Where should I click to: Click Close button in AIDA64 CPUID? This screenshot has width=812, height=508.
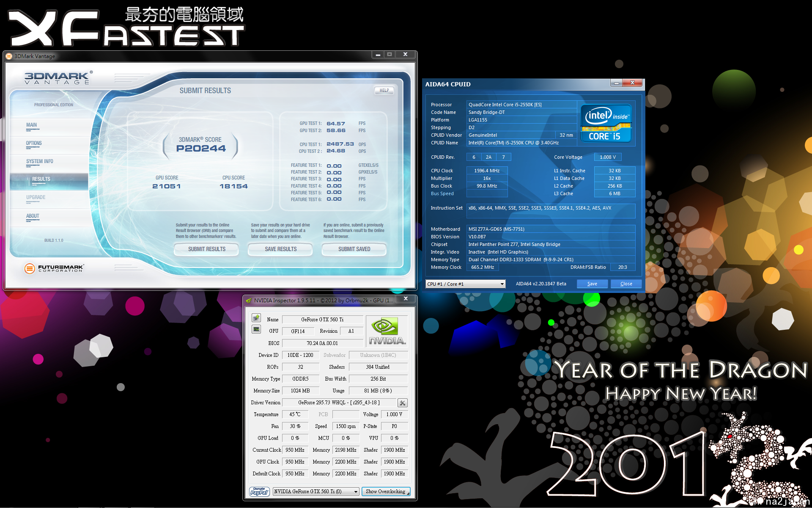(626, 284)
